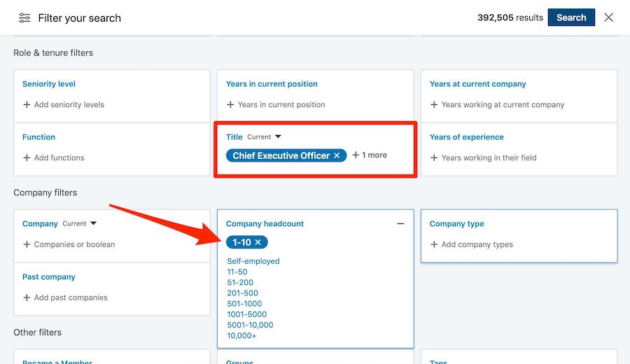Remove the Chief Executive Officer title tag
630x364 pixels.
[x=337, y=155]
